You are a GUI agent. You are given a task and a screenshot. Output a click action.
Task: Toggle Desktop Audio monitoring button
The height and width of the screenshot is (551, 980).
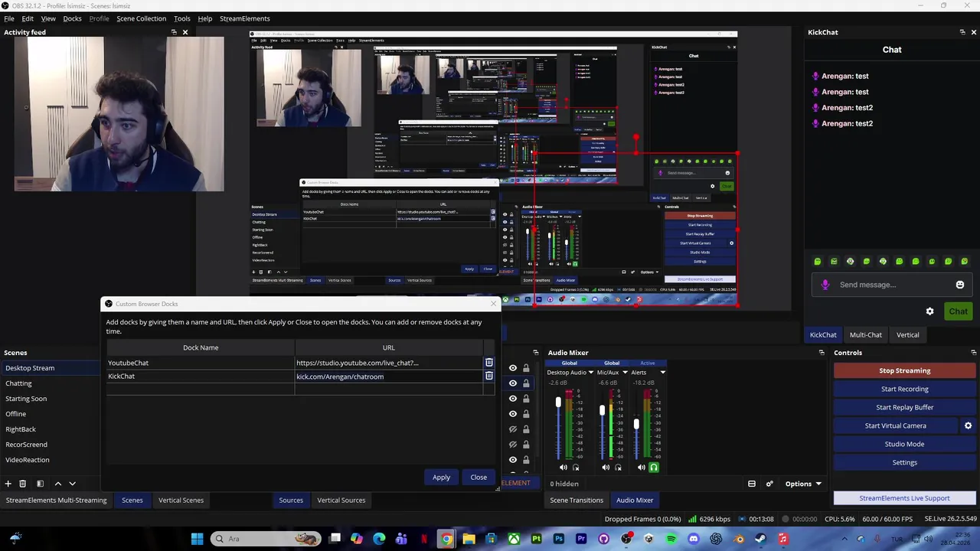(x=576, y=468)
